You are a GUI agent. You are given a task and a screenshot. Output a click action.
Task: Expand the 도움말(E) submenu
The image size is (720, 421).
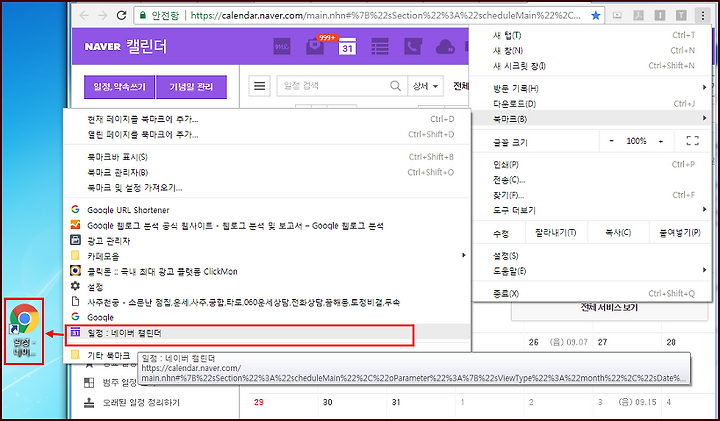pyautogui.click(x=591, y=271)
